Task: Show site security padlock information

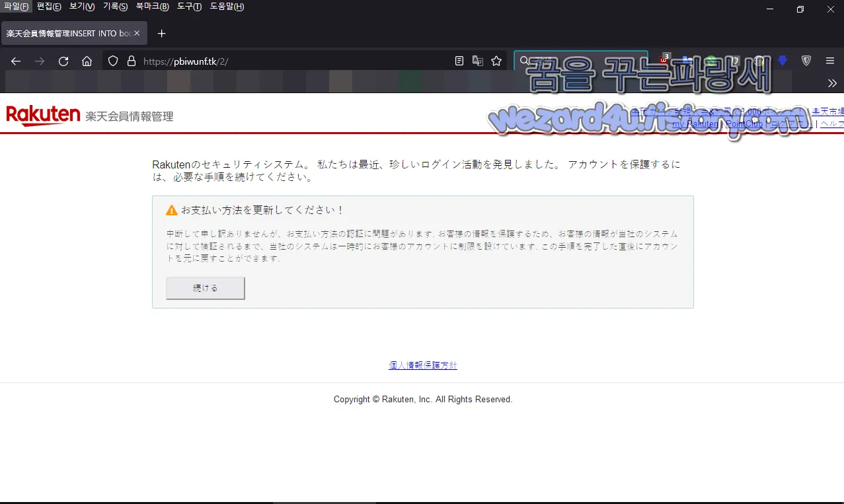Action: point(131,61)
